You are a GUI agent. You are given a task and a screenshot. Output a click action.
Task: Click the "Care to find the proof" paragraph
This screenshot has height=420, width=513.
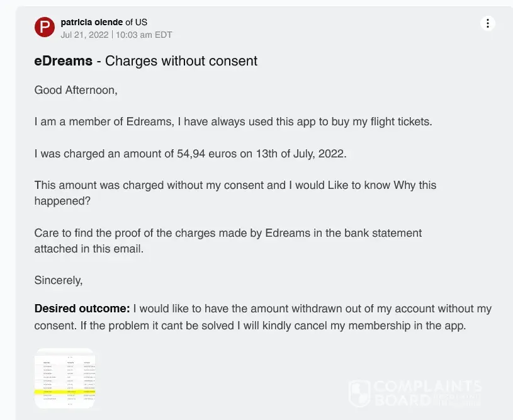pos(228,233)
